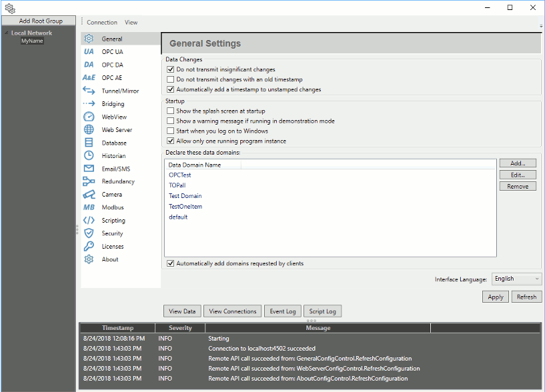Image resolution: width=545 pixels, height=392 pixels.
Task: Click the View Connections button
Action: pos(233,311)
